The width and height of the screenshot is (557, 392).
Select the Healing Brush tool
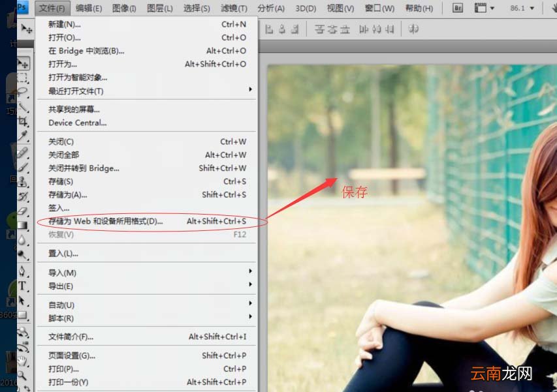click(x=23, y=153)
